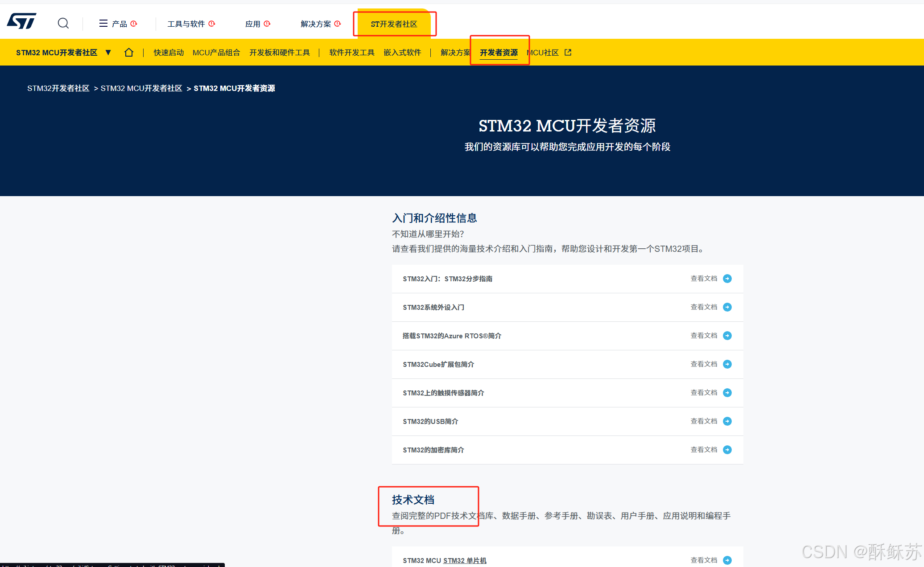Click the arrow icon for STM32Cube扩展包简介 row
The width and height of the screenshot is (924, 567).
tap(727, 364)
